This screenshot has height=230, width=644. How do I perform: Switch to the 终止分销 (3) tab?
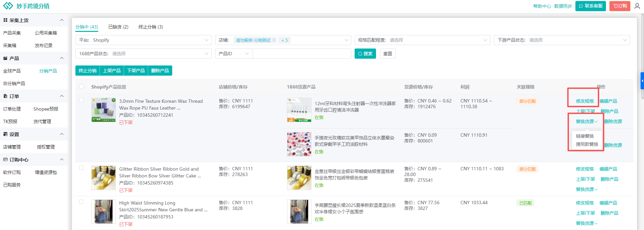(x=150, y=27)
